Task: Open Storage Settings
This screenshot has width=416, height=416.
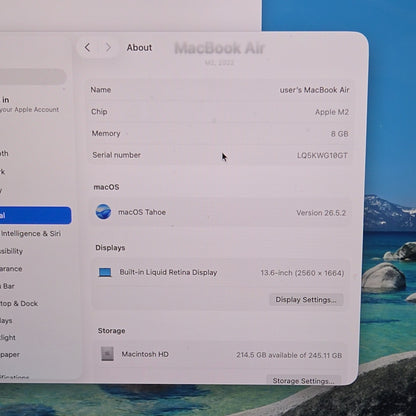Action: tap(303, 380)
